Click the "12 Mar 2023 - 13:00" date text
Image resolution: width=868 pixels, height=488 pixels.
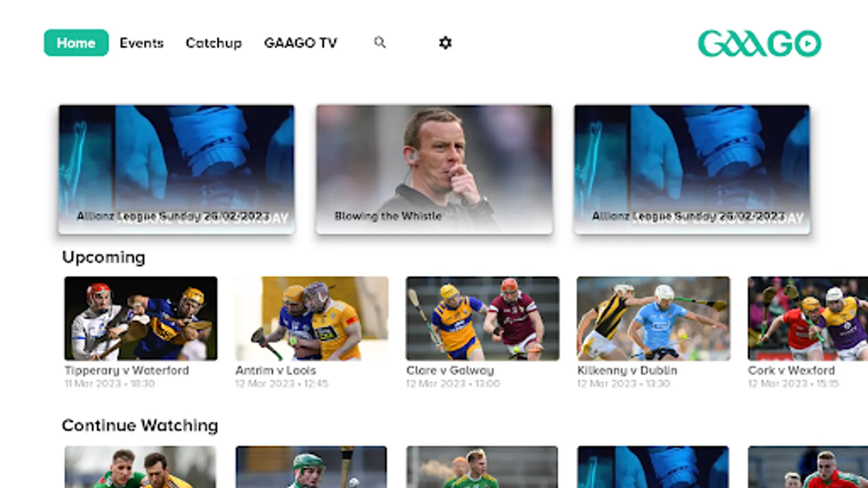tap(453, 383)
